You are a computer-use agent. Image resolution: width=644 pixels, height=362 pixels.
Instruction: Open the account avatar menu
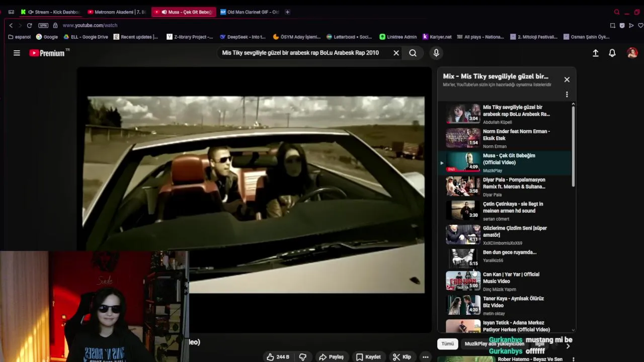[632, 53]
